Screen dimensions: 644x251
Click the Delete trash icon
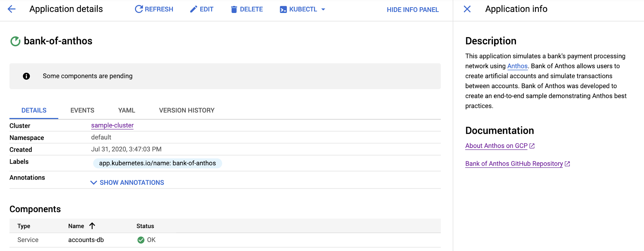click(234, 10)
